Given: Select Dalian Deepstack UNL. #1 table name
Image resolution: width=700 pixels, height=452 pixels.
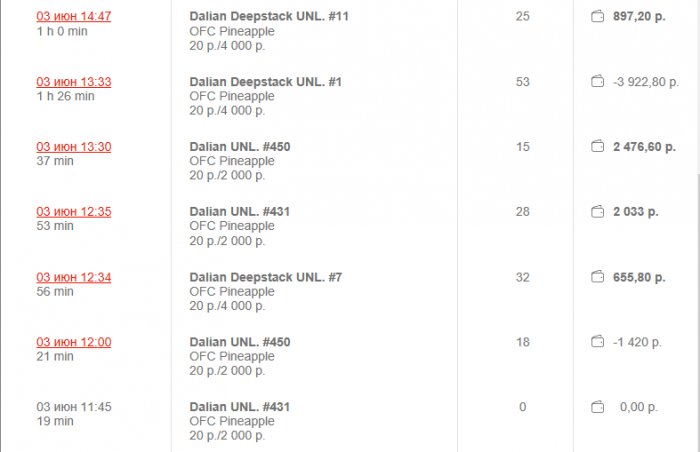Looking at the screenshot, I should [265, 82].
